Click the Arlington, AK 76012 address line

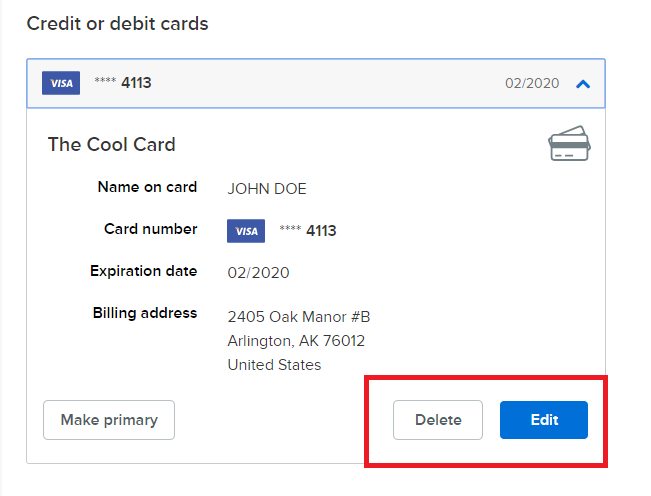pos(296,341)
